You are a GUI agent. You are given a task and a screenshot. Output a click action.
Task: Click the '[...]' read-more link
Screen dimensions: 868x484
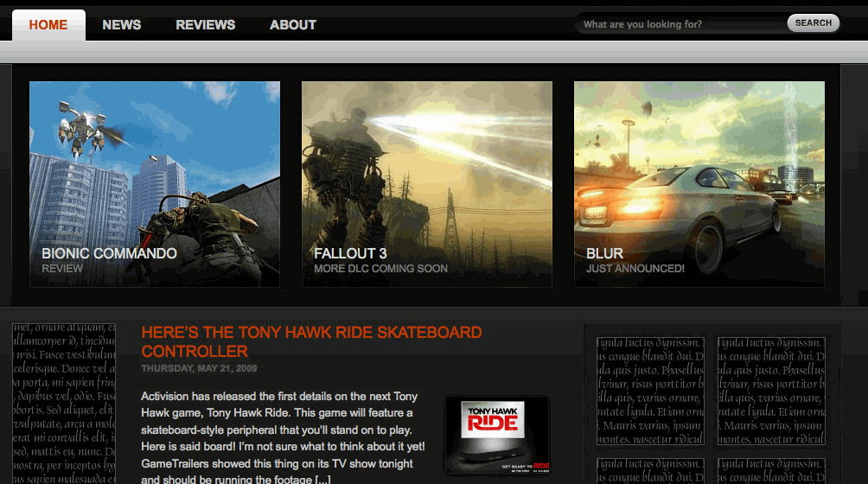[322, 480]
